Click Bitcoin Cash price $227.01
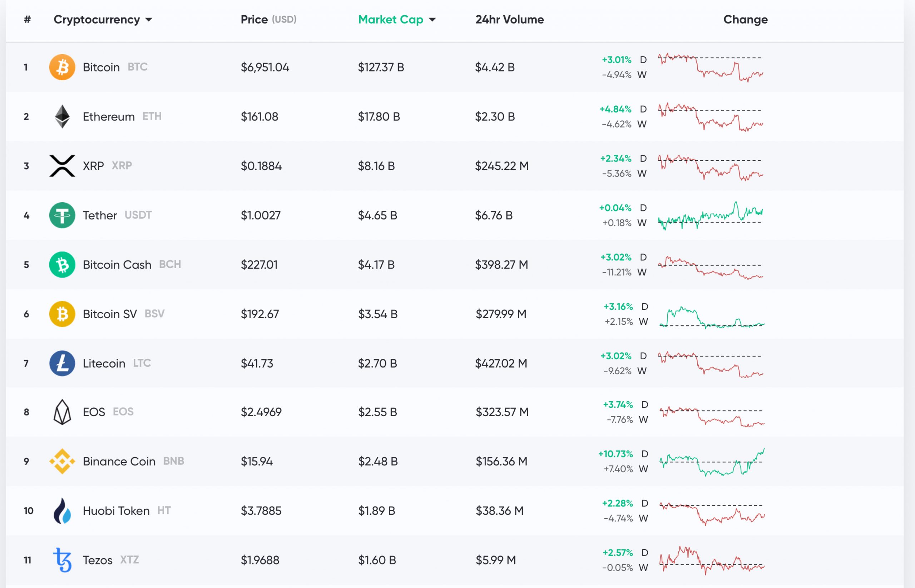This screenshot has height=588, width=915. click(x=259, y=265)
